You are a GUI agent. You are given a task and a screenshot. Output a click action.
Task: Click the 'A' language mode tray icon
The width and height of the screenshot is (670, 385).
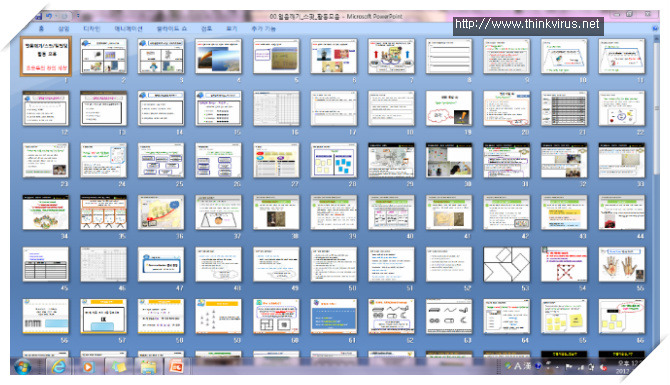(x=517, y=366)
